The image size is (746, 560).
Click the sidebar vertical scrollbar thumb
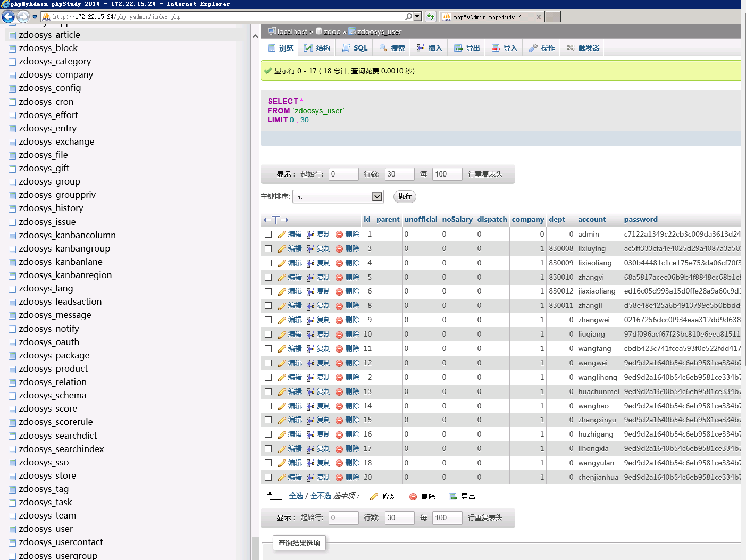255,548
